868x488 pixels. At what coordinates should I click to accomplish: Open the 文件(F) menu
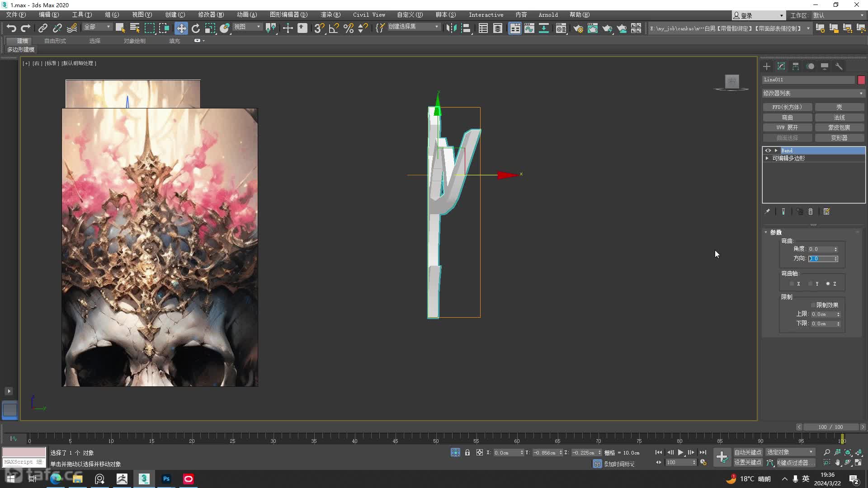click(16, 15)
